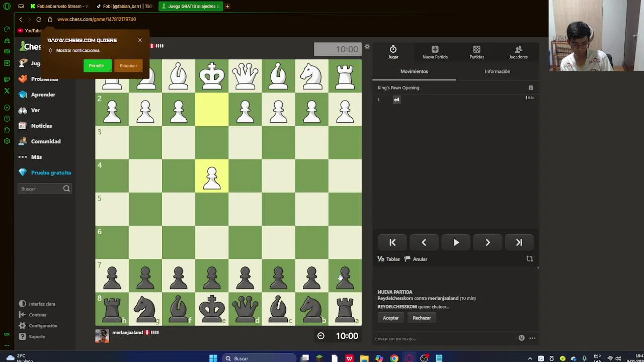Step forward one move
The height and width of the screenshot is (362, 644).
[488, 242]
